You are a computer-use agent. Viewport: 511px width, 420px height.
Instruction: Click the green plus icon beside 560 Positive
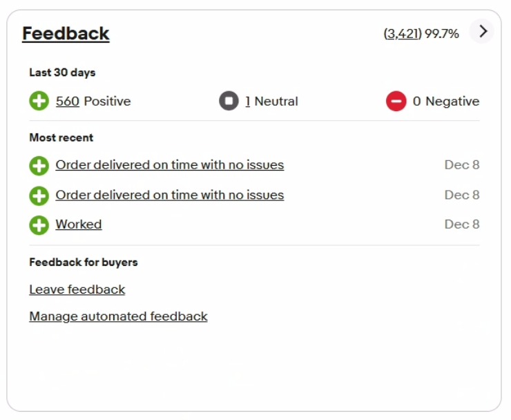click(x=39, y=102)
